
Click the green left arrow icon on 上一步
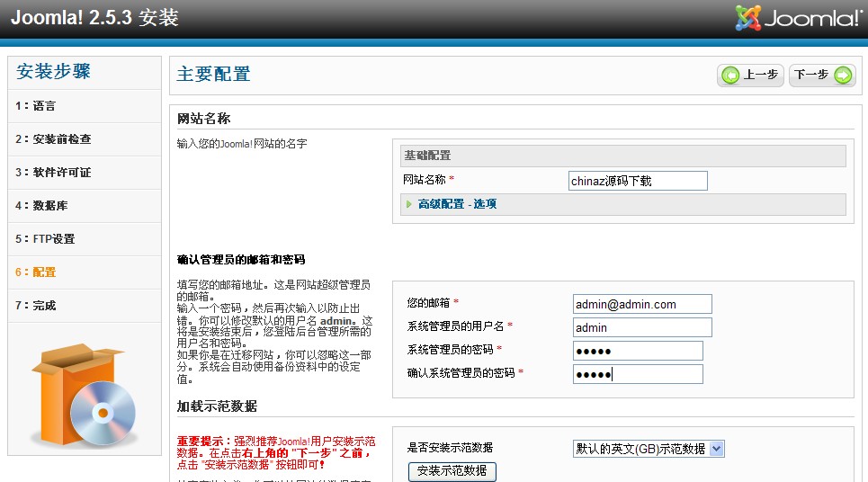coord(730,75)
